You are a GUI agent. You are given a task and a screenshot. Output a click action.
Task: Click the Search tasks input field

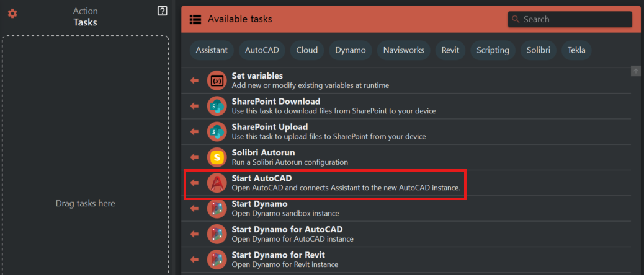570,19
